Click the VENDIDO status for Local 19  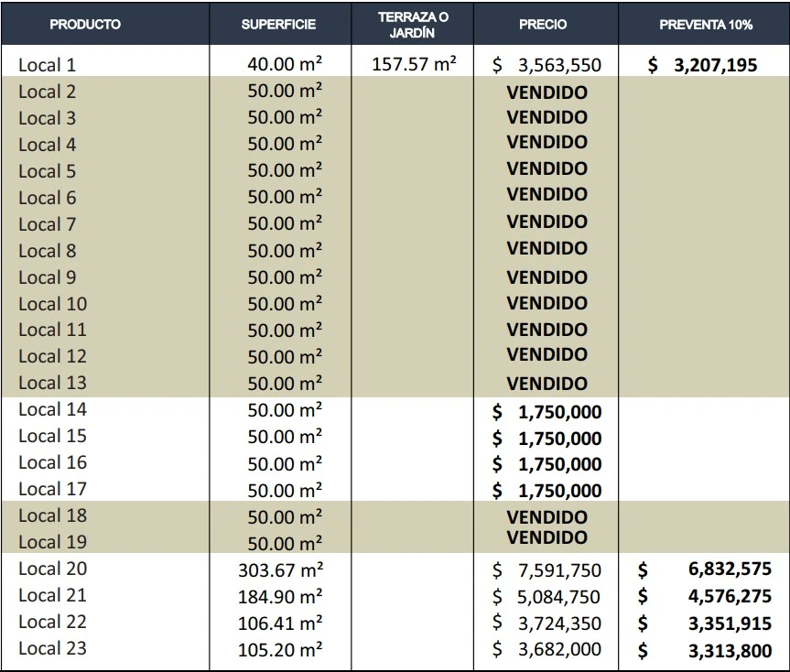click(547, 537)
